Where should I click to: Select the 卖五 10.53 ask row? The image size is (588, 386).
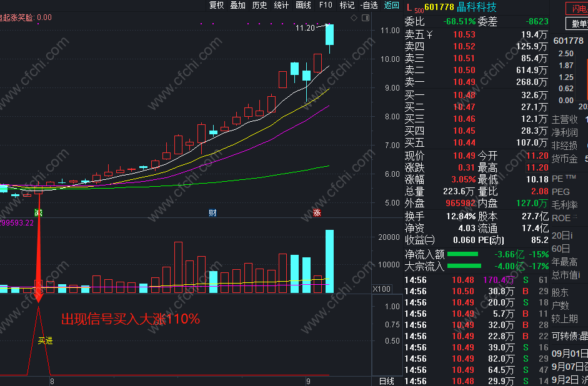pyautogui.click(x=476, y=34)
